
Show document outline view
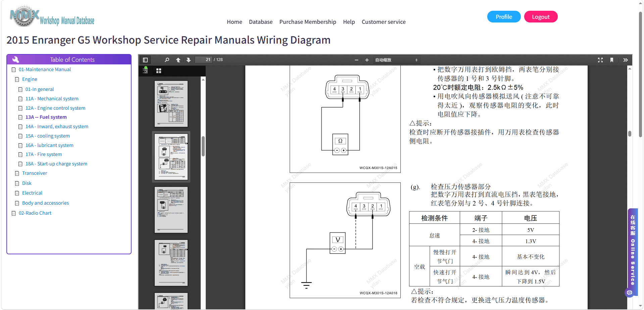tap(145, 70)
